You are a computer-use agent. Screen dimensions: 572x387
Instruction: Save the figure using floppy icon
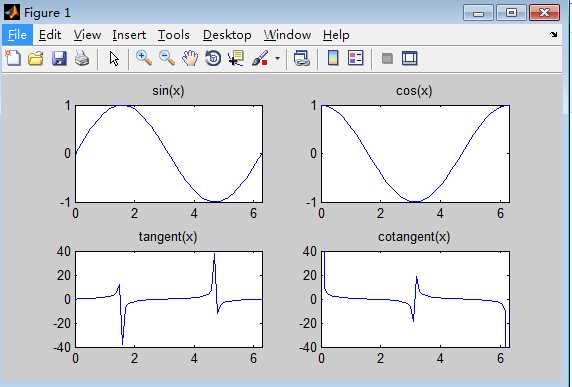coord(59,58)
